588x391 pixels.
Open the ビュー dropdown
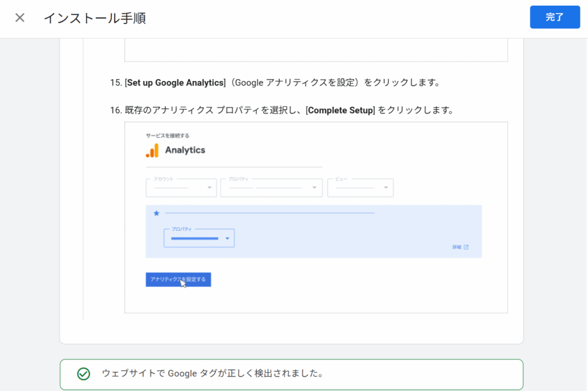[360, 188]
